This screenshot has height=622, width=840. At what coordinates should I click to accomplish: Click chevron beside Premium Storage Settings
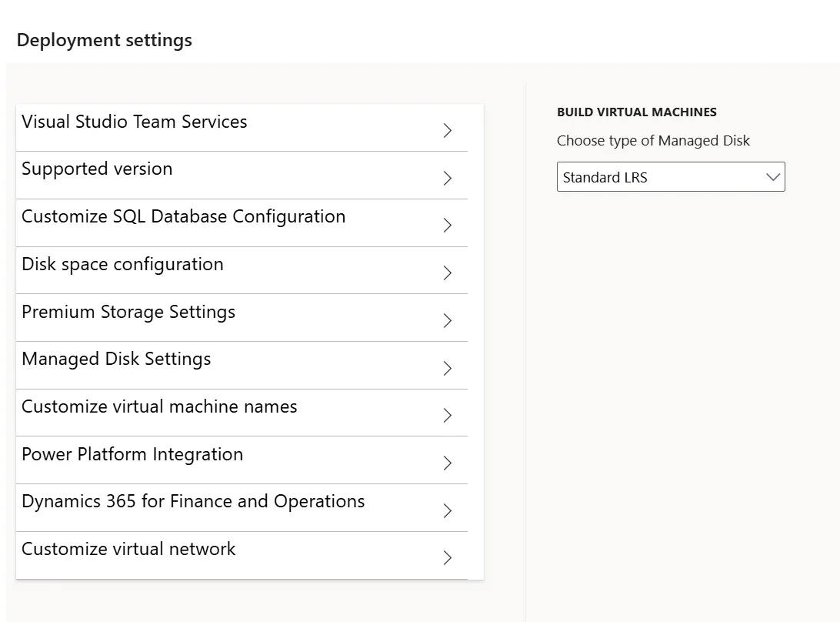coord(448,321)
